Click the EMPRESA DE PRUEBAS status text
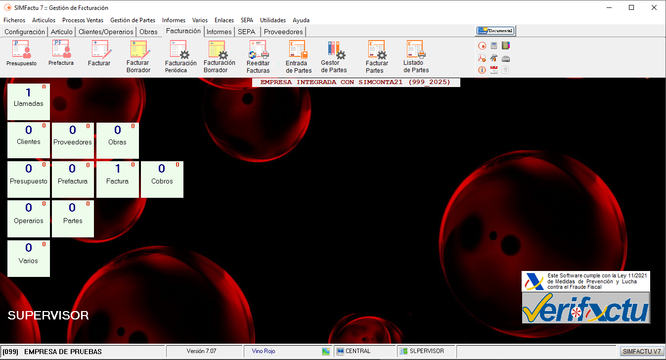666x360 pixels. tap(63, 352)
